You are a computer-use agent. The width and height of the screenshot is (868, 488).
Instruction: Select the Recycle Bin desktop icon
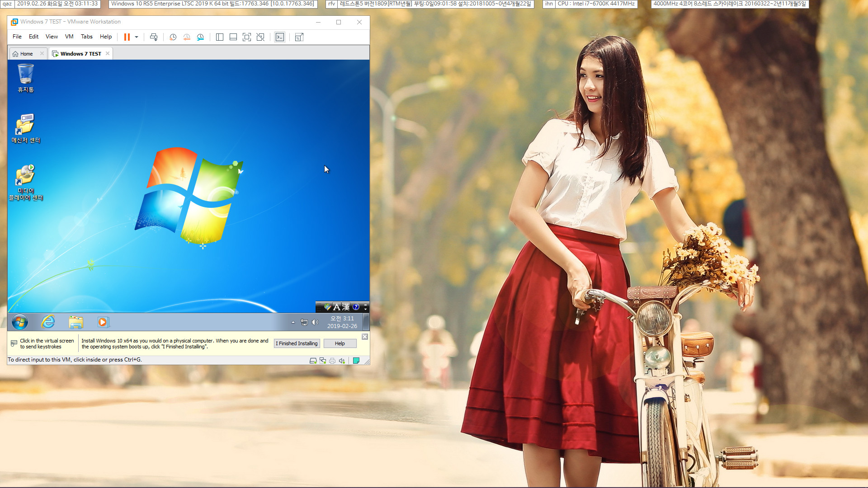point(26,78)
